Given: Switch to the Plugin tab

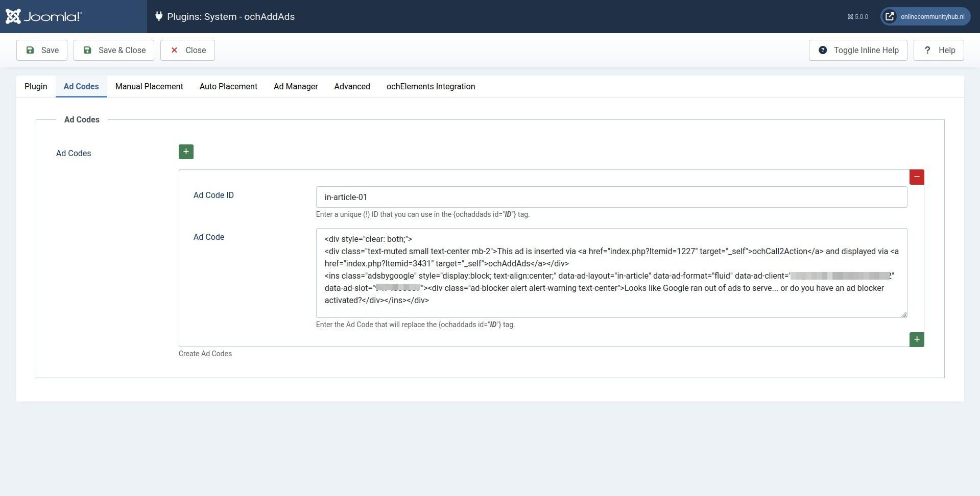Looking at the screenshot, I should click(x=36, y=87).
